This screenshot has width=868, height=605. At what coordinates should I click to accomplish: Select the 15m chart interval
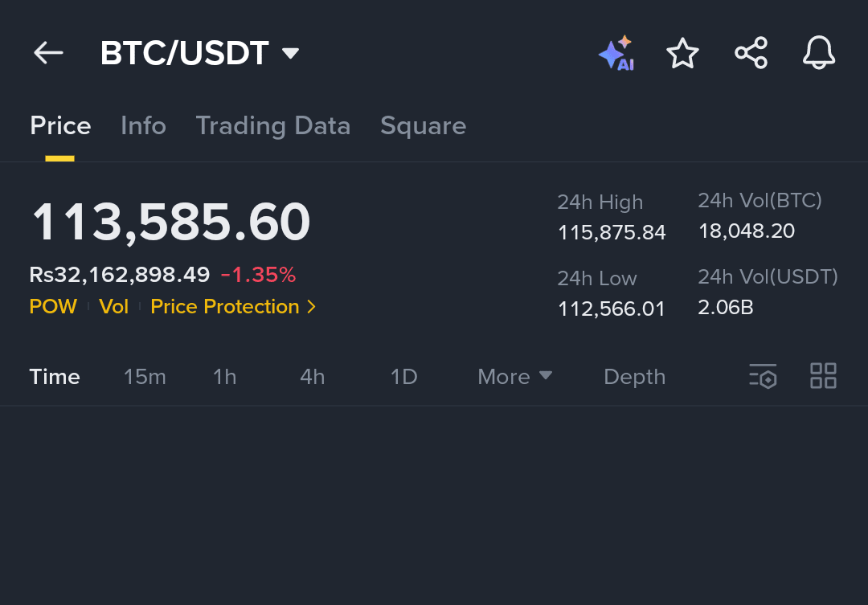click(x=145, y=377)
